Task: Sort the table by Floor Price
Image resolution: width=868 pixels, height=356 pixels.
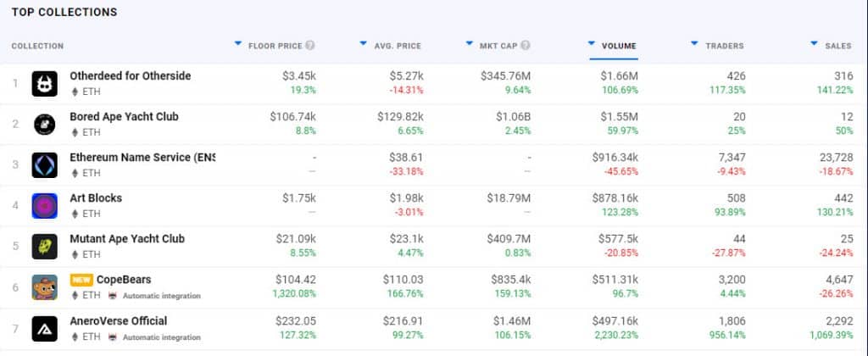Action: pos(275,46)
